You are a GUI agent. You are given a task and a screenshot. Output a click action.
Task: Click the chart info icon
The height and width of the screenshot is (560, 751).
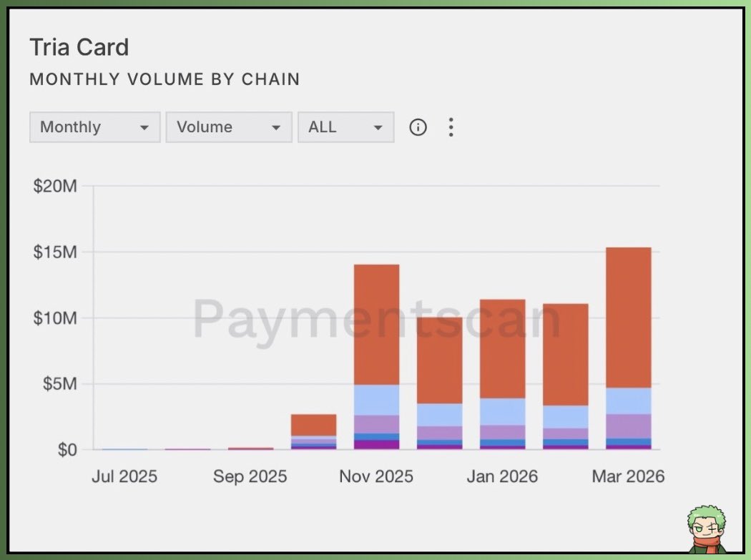point(418,127)
